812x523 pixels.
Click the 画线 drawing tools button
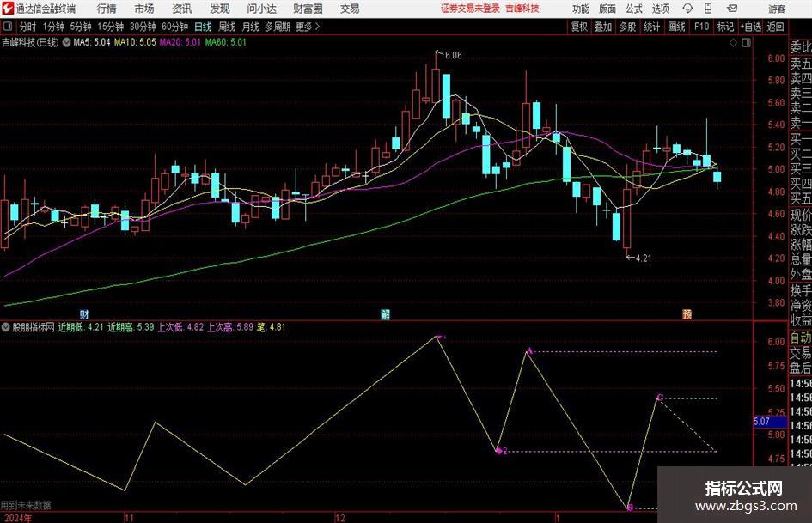coord(676,27)
